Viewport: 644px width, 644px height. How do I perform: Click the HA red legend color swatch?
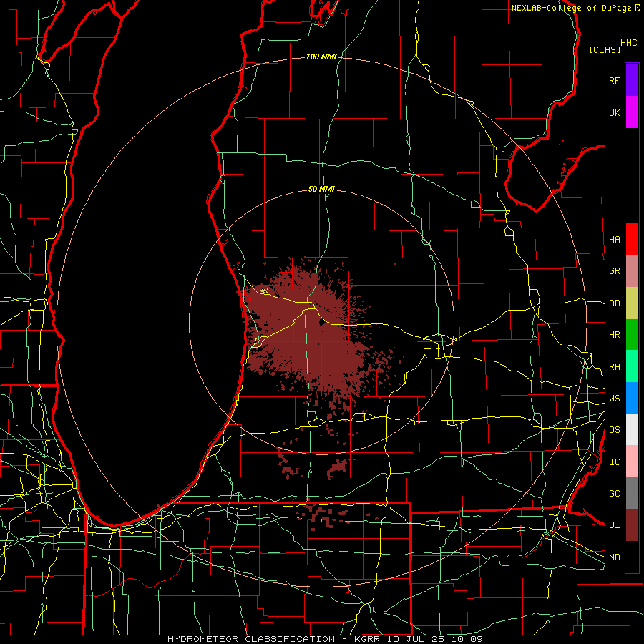tap(632, 239)
